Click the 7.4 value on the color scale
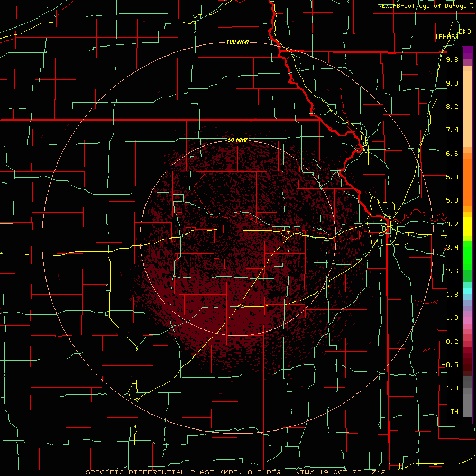The height and width of the screenshot is (476, 476). pyautogui.click(x=452, y=130)
